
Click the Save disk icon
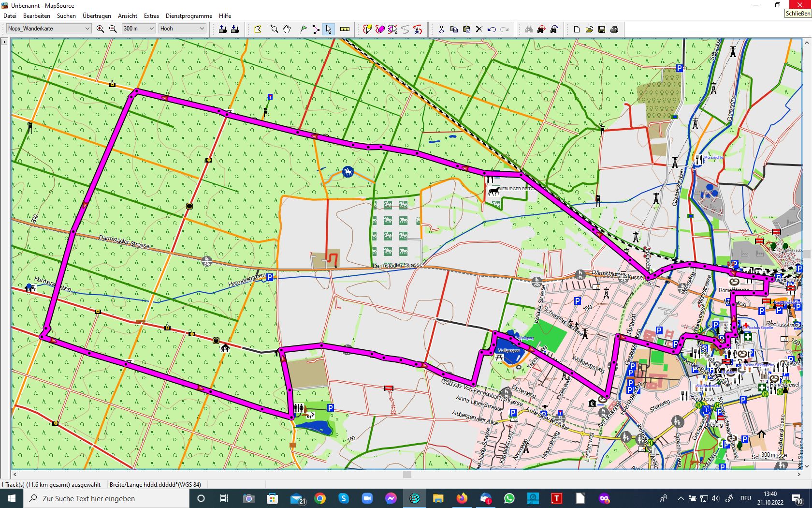click(x=602, y=29)
